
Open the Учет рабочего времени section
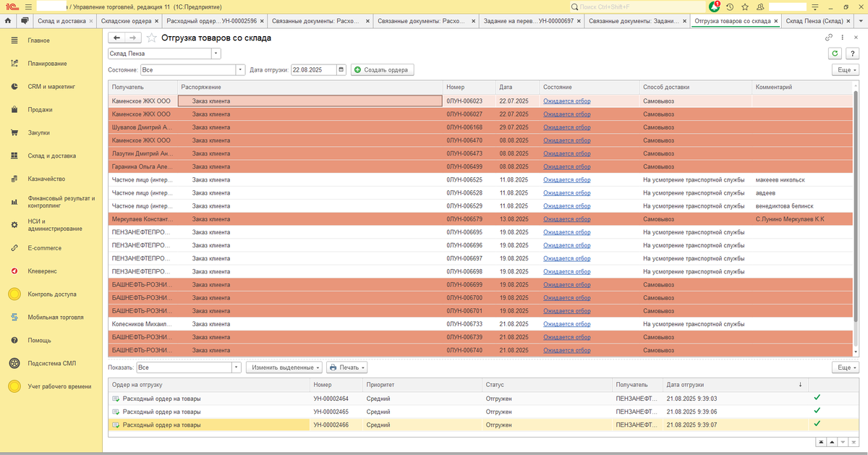51,386
